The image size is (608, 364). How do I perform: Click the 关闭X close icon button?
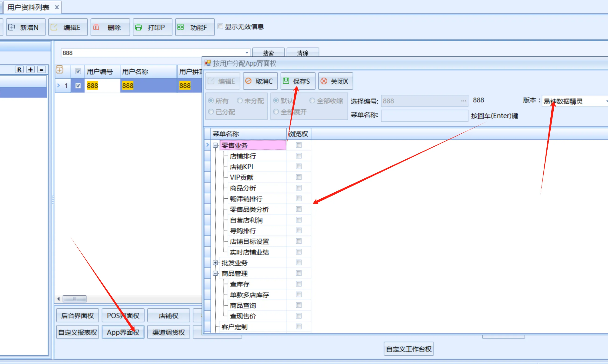coord(335,81)
